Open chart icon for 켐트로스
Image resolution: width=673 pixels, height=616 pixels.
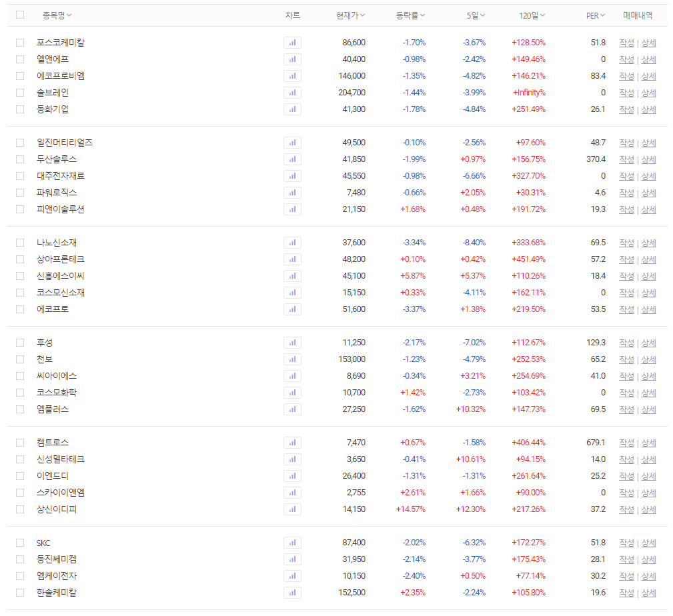[x=292, y=443]
